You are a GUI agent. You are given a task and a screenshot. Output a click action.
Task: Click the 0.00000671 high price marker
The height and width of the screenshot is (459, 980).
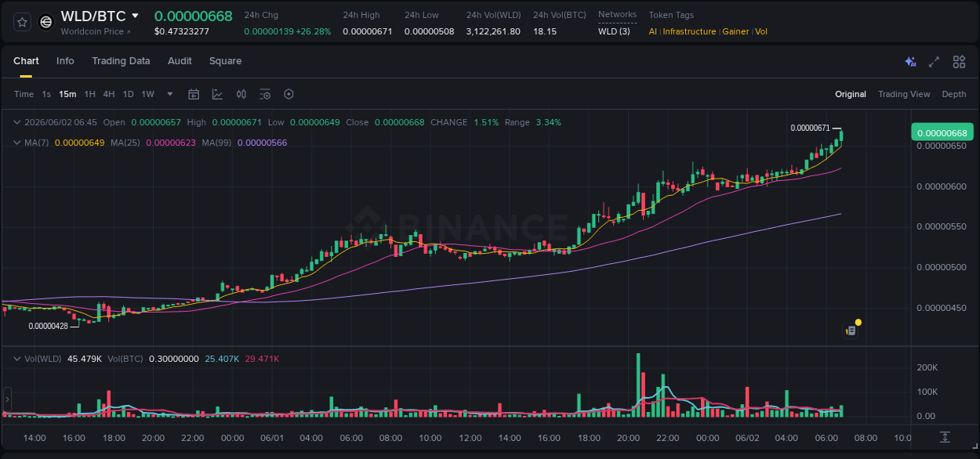(x=810, y=128)
